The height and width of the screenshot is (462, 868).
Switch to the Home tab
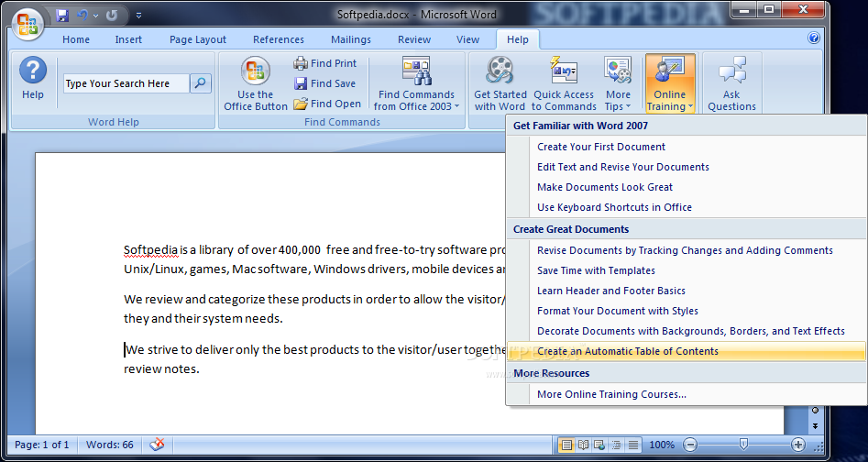76,39
